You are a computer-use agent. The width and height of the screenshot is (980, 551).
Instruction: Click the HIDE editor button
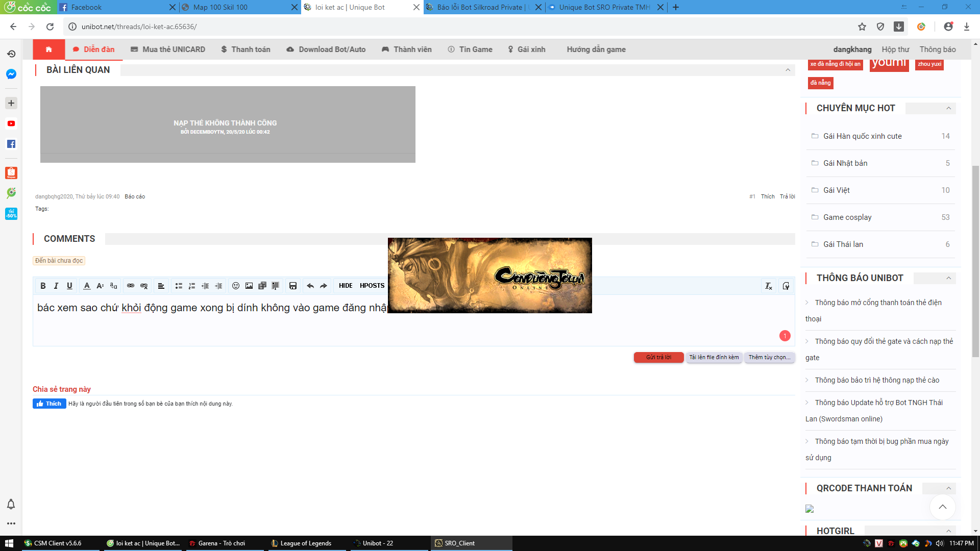(346, 286)
